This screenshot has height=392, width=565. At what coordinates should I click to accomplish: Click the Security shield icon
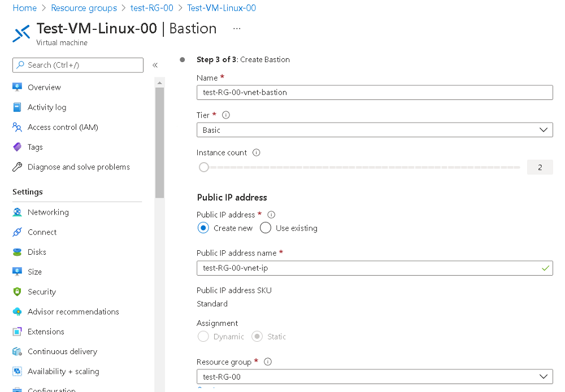[17, 291]
